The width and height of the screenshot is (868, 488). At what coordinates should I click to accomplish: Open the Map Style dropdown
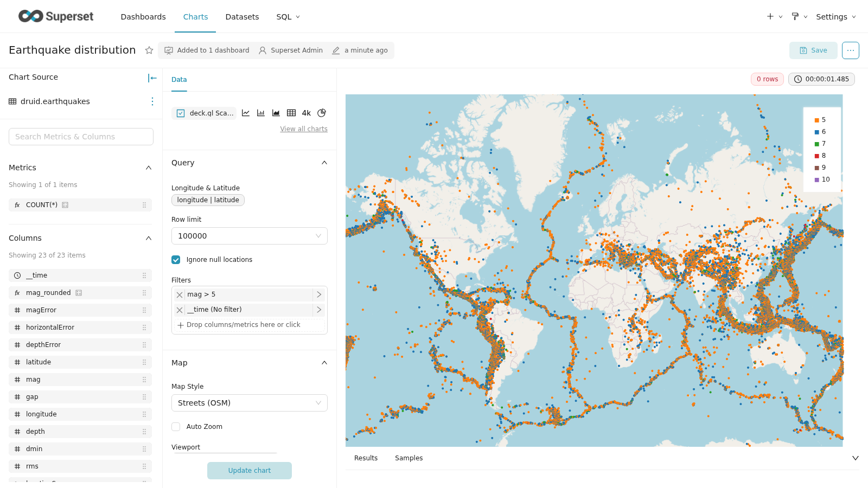click(250, 403)
